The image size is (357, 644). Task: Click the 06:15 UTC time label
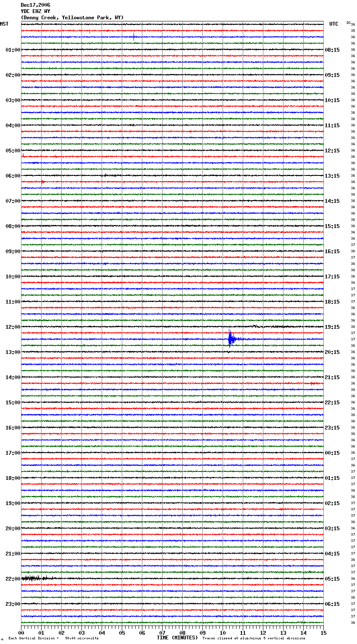pyautogui.click(x=332, y=604)
